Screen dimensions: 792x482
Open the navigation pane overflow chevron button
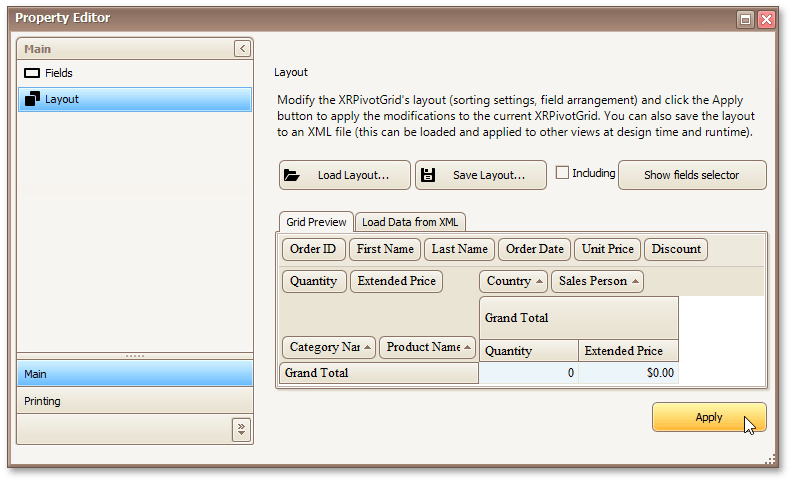tap(241, 430)
